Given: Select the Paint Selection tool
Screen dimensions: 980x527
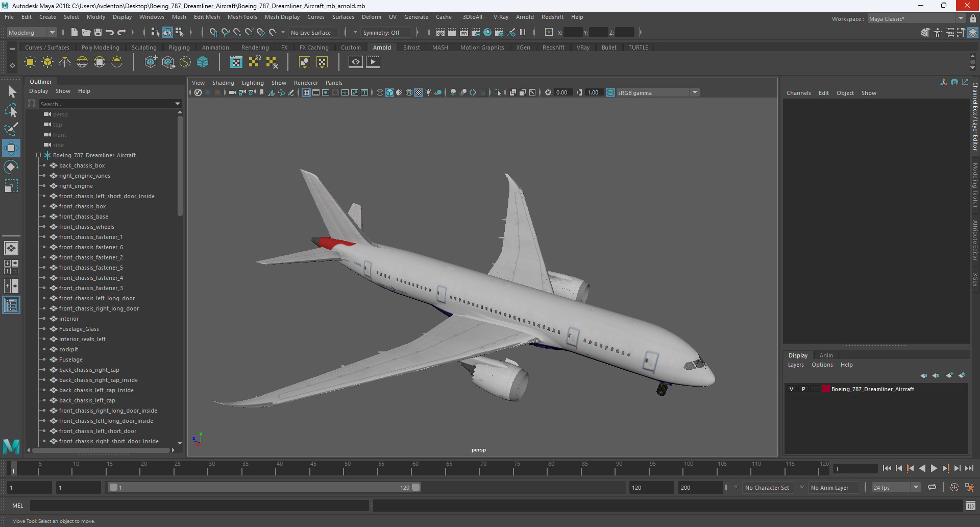Looking at the screenshot, I should (x=11, y=129).
